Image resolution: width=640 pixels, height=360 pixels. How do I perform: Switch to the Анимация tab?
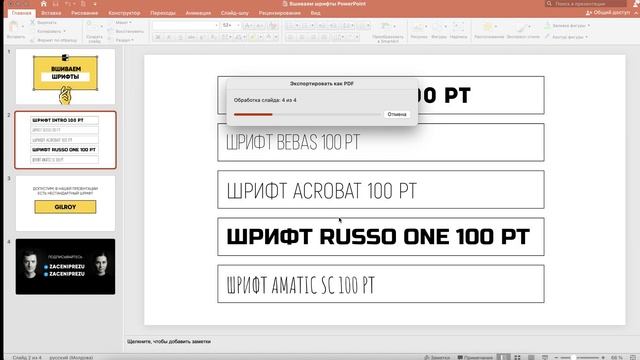(198, 13)
